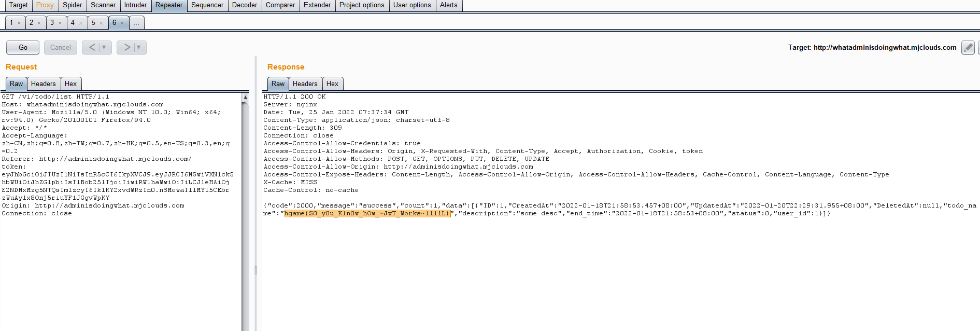Click inside the raw request text area

click(119, 259)
